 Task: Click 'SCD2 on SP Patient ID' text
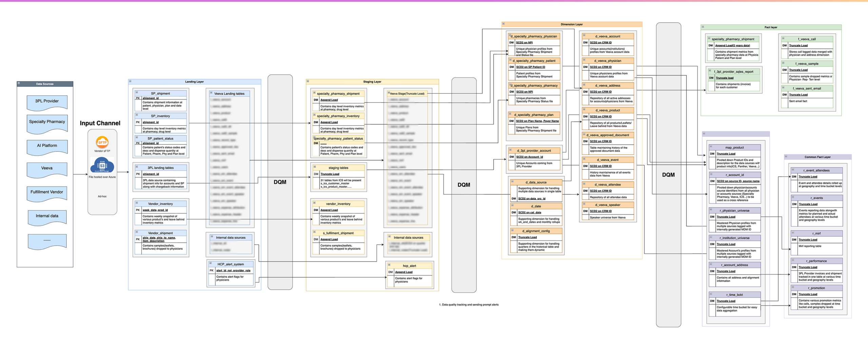[531, 67]
